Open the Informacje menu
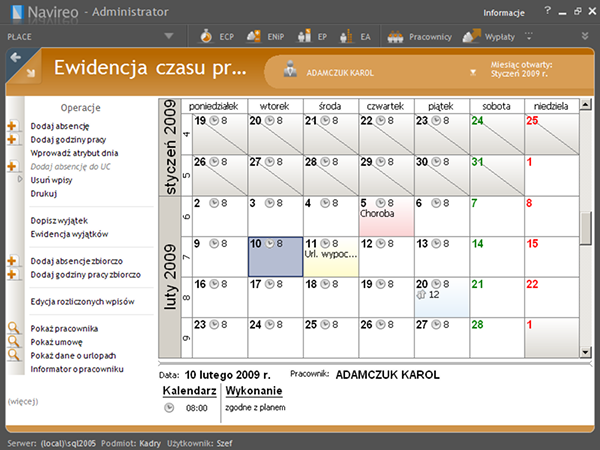The image size is (600, 450). [503, 12]
